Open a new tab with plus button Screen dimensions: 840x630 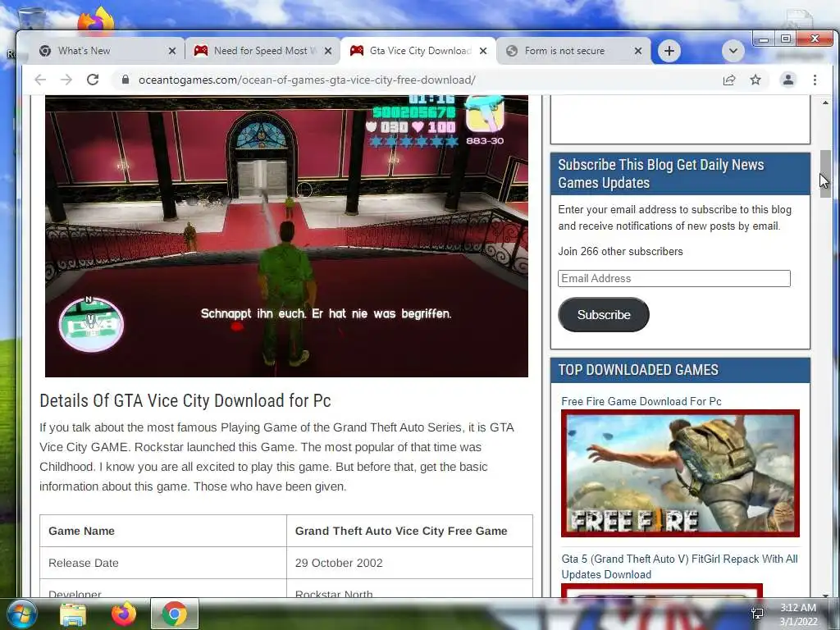[669, 51]
